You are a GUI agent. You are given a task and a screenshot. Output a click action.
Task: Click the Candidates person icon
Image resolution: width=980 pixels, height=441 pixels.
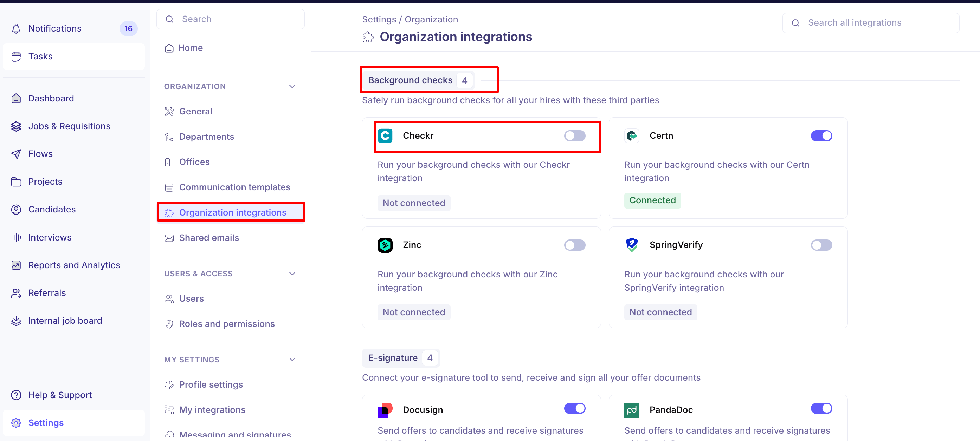tap(16, 210)
